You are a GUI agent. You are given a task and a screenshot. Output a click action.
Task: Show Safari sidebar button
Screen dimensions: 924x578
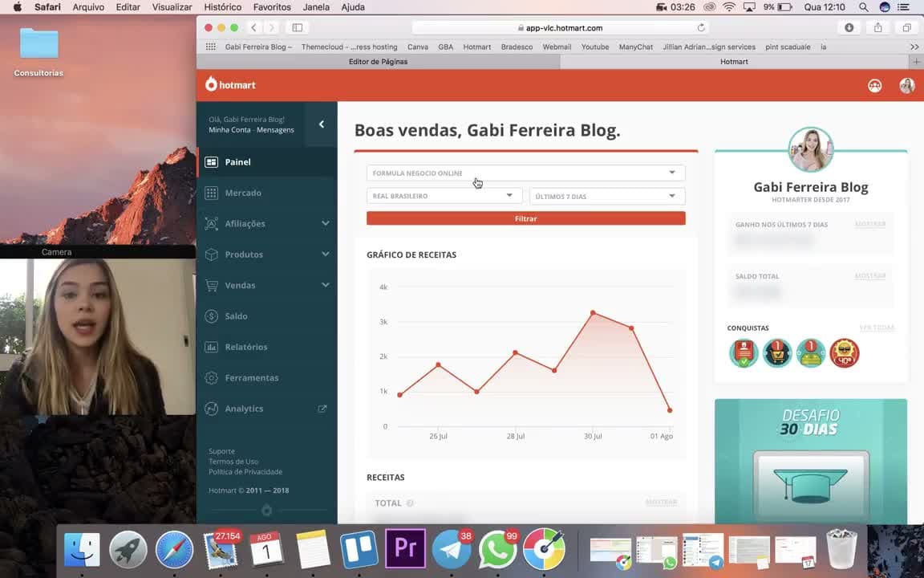[x=297, y=28]
